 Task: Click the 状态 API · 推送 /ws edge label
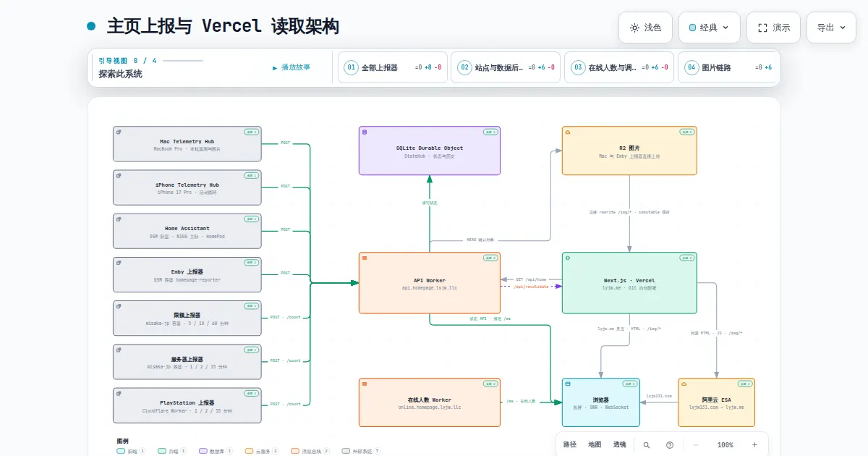pos(490,318)
